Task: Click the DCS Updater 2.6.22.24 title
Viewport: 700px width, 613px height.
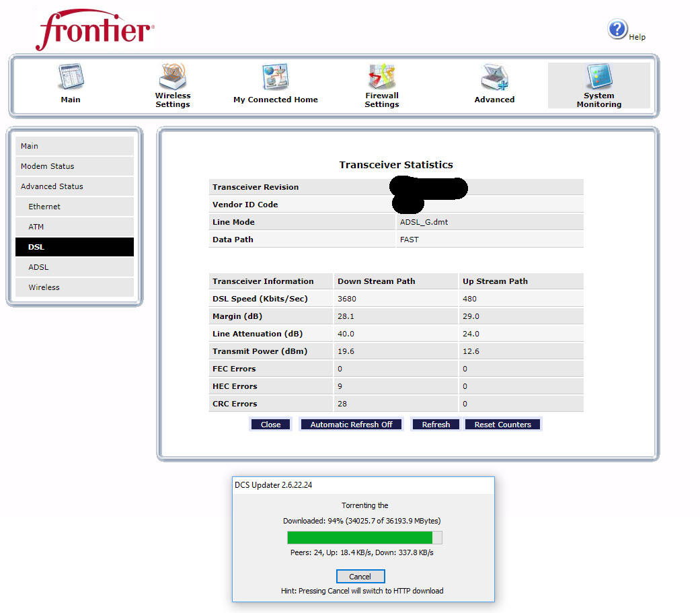Action: pyautogui.click(x=273, y=485)
